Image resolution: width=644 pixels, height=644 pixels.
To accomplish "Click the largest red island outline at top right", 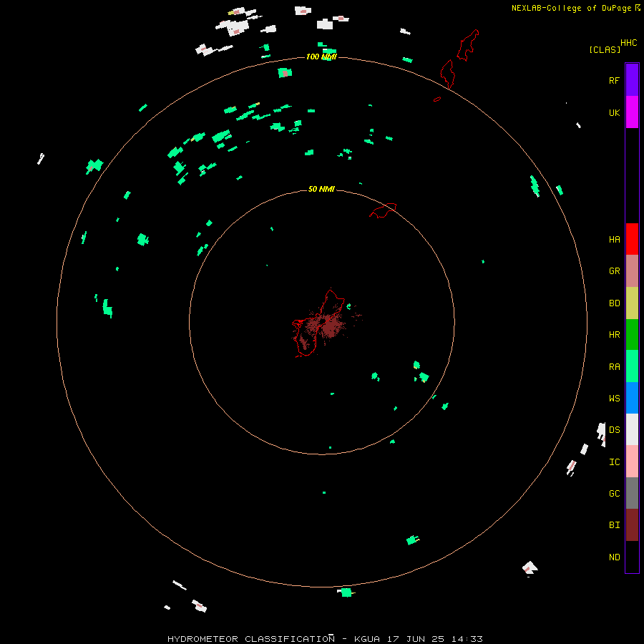I will (468, 45).
